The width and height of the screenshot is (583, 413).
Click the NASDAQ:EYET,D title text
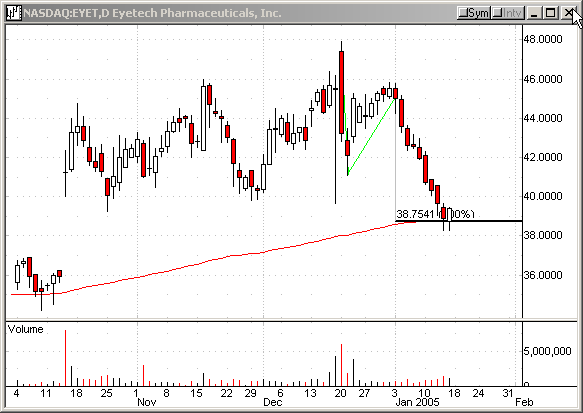click(x=67, y=13)
